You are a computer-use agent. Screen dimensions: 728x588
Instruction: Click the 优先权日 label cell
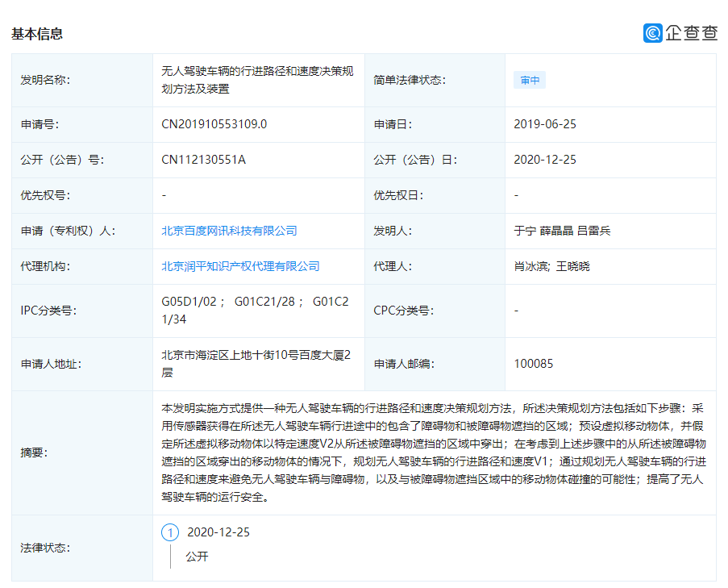pyautogui.click(x=435, y=195)
